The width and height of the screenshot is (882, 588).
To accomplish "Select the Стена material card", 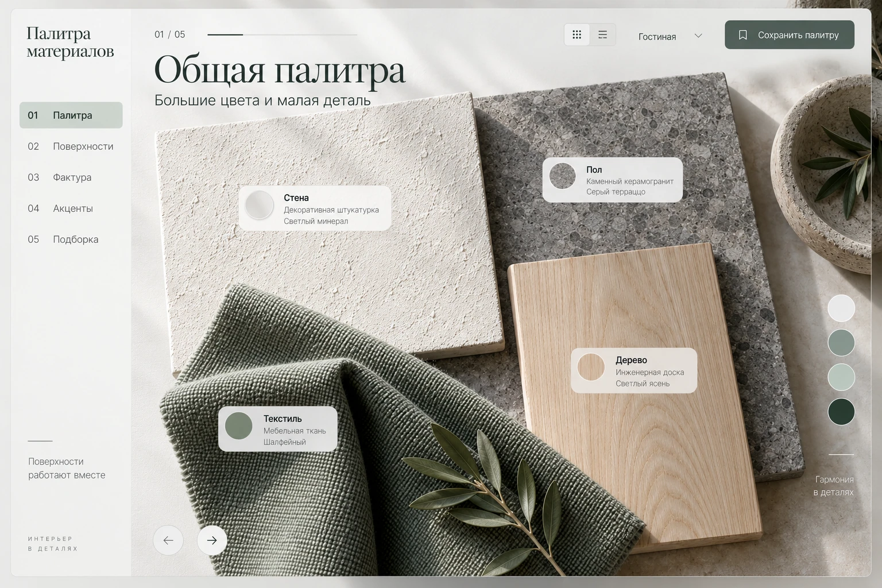I will pyautogui.click(x=315, y=208).
